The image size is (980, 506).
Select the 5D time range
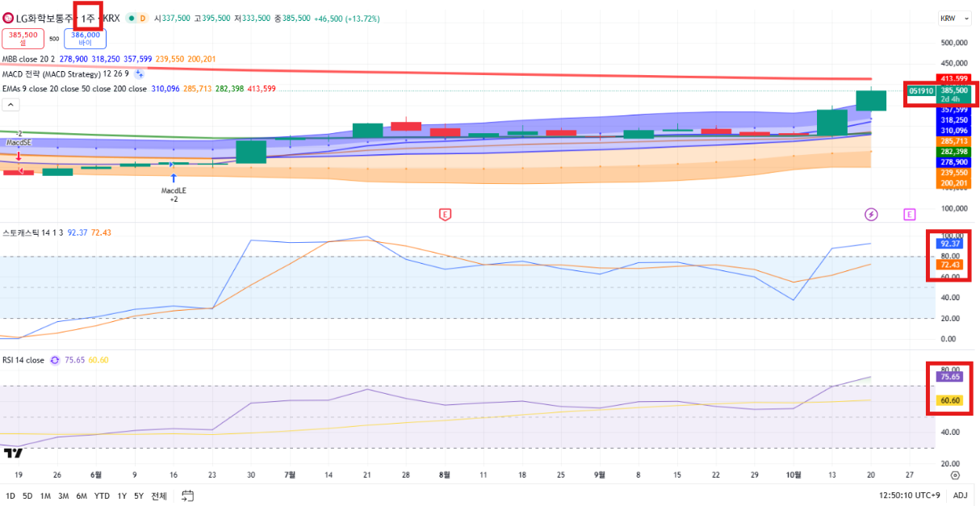(x=28, y=496)
